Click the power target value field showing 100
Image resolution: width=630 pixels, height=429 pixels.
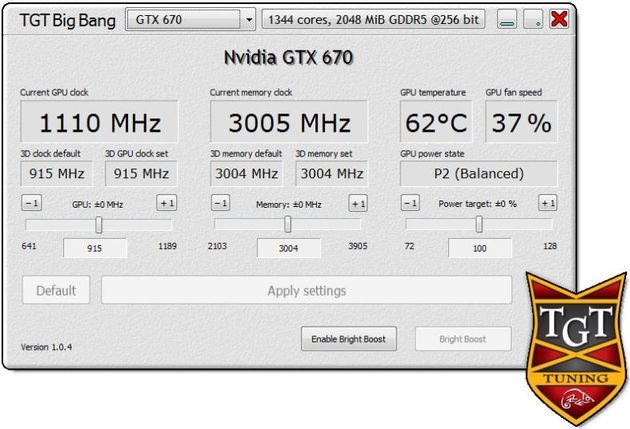click(480, 248)
